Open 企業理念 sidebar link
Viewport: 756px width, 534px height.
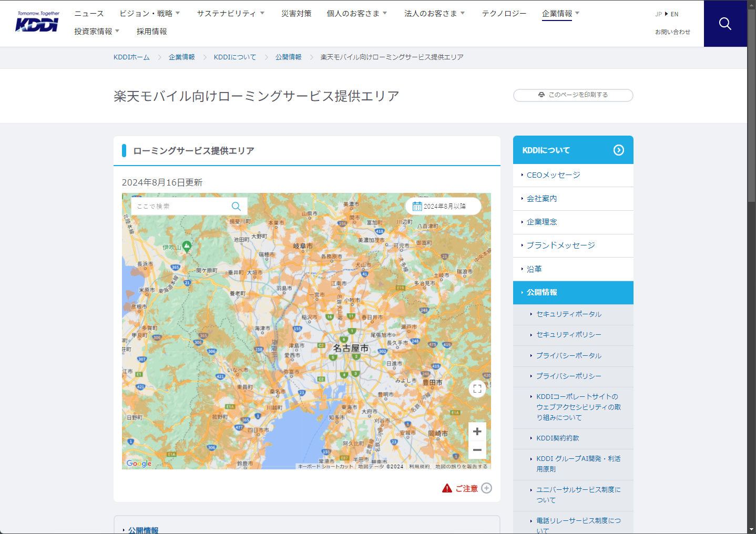[x=573, y=222]
